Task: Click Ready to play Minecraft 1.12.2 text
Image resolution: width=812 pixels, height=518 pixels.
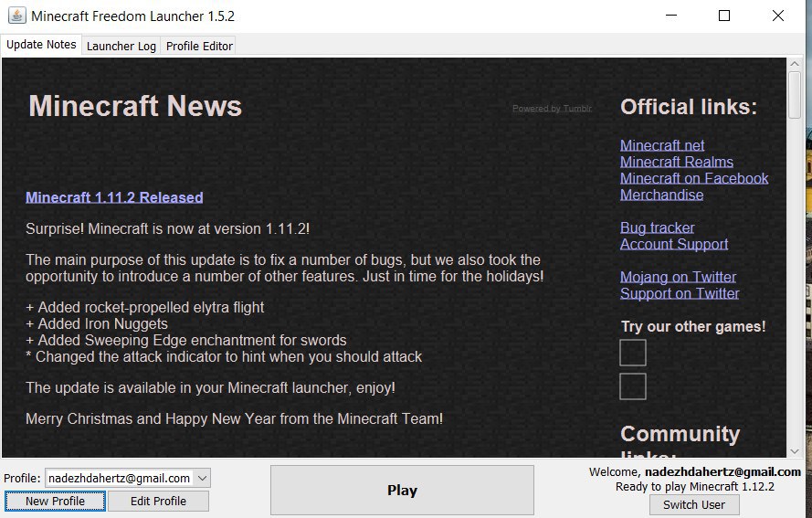Action: tap(695, 486)
